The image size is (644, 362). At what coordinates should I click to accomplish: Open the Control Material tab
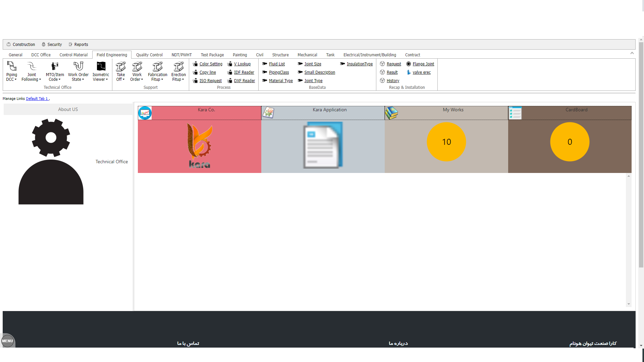point(73,55)
